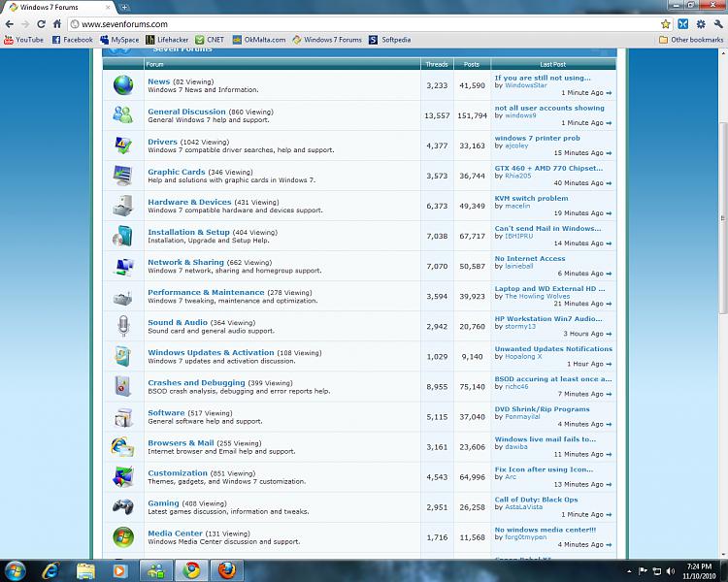Image resolution: width=728 pixels, height=582 pixels.
Task: Click post count 75,140 for Crashes and Debugging
Action: coord(472,387)
